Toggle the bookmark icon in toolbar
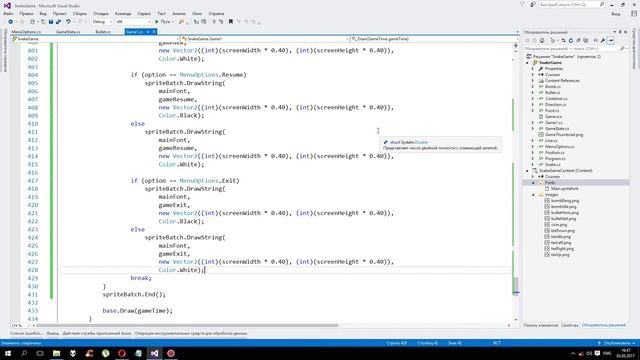Viewport: 640px width, 360px height. pyautogui.click(x=231, y=22)
